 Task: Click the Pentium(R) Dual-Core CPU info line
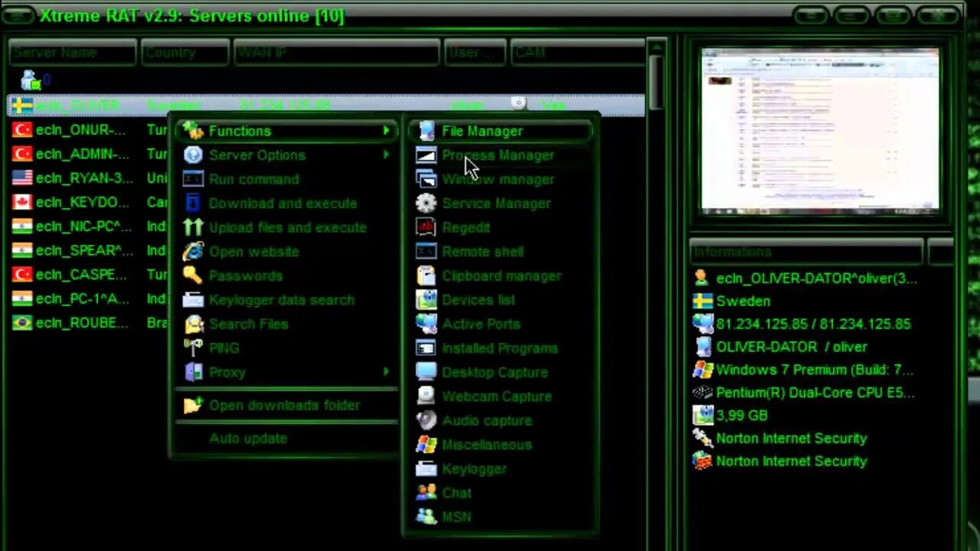803,393
